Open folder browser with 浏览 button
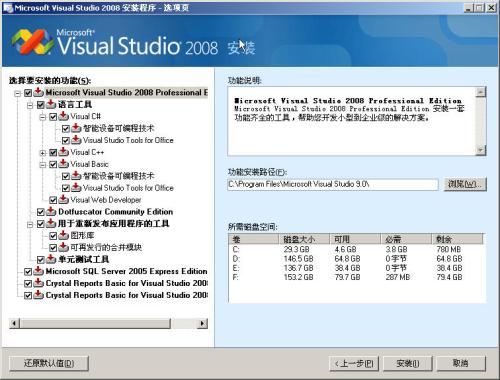Viewport: 500px width, 380px height. tap(465, 184)
